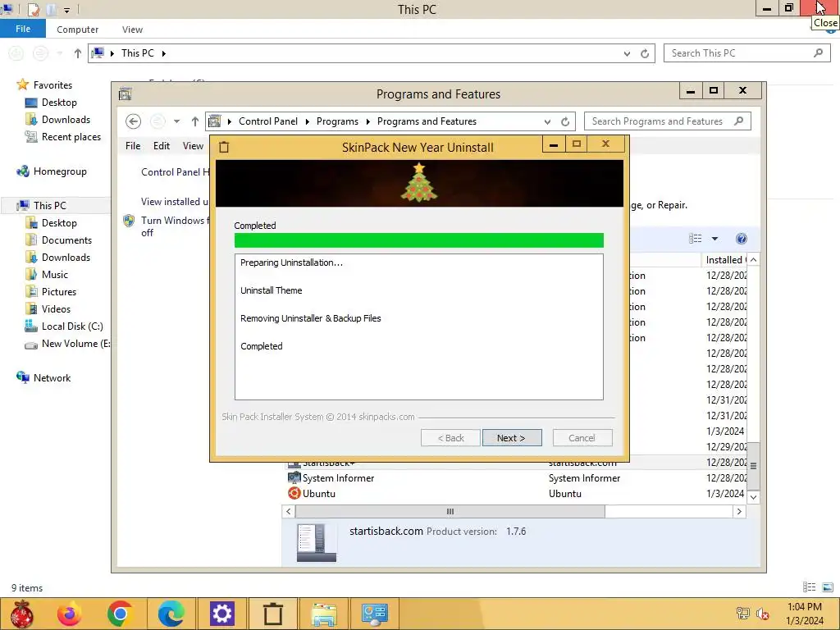Launch Firefox from the taskbar
Screen dimensions: 840x630
coord(70,614)
